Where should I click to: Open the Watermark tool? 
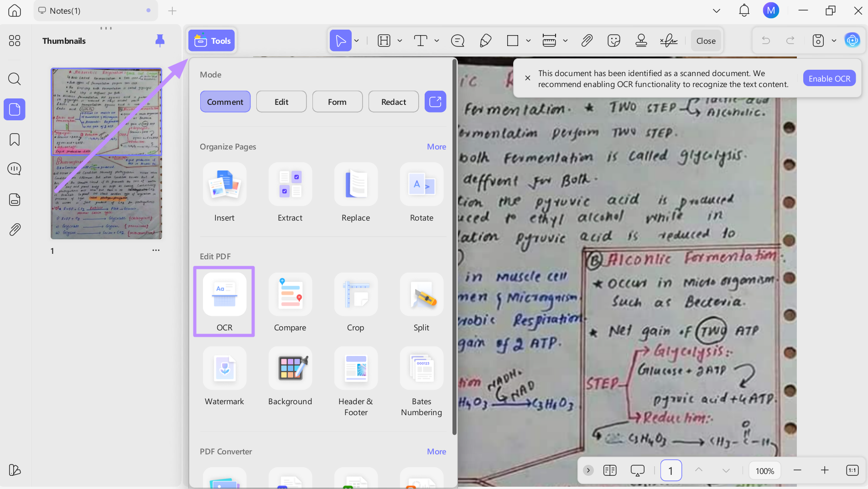(x=224, y=368)
